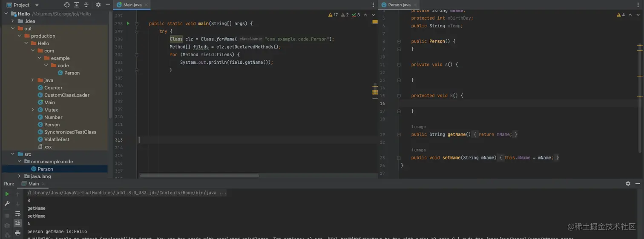
Task: Expand the java.lang package
Action: pyautogui.click(x=20, y=176)
